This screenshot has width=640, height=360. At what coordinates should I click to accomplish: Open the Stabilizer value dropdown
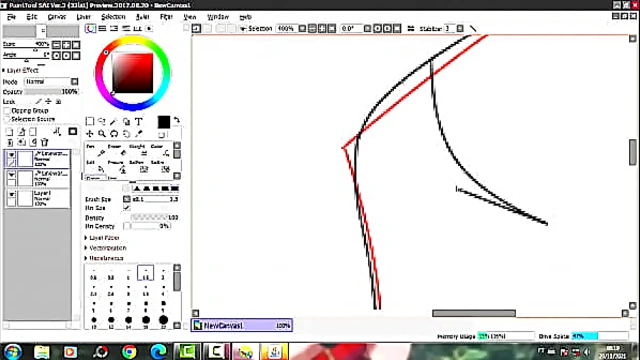(x=460, y=29)
